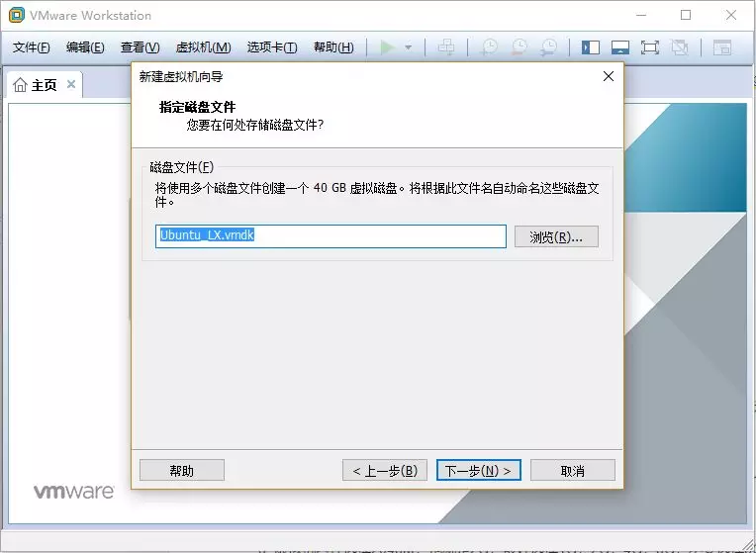
Task: Toggle the thumbnail bar view icon
Action: tap(620, 47)
